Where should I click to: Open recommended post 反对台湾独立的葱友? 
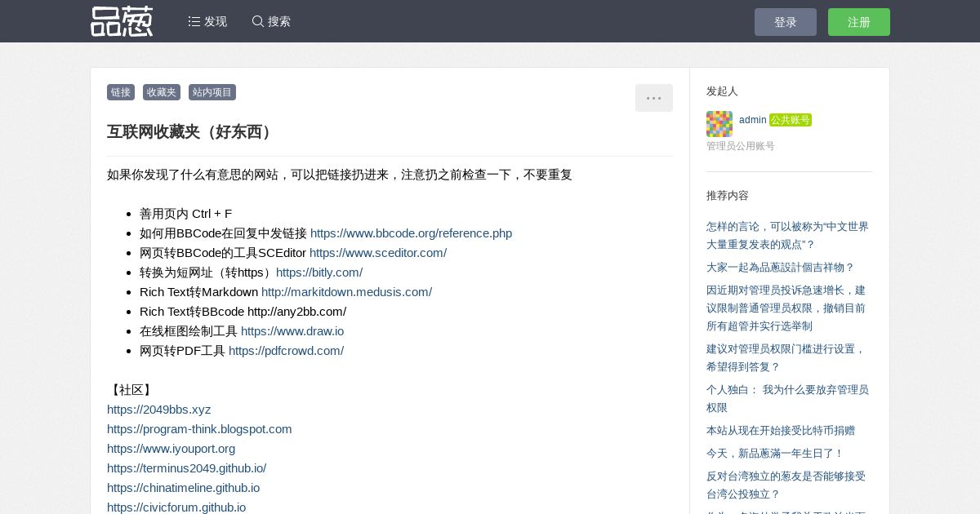[x=786, y=485]
